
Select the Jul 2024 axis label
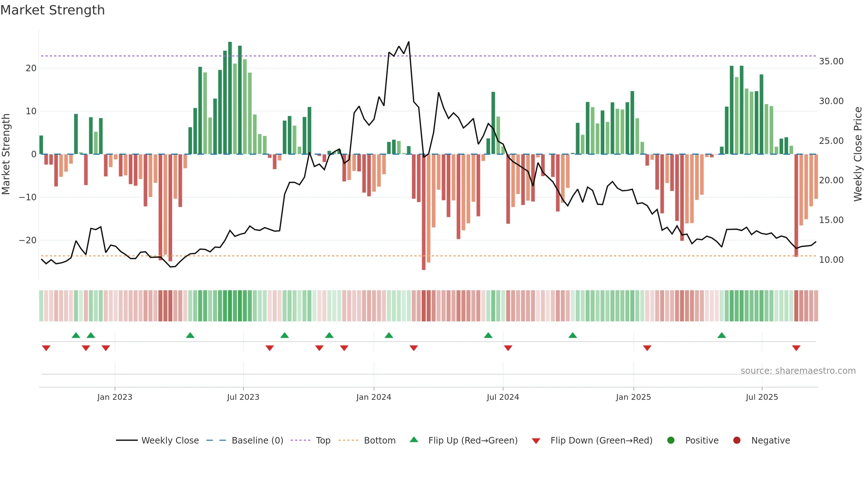pos(503,397)
